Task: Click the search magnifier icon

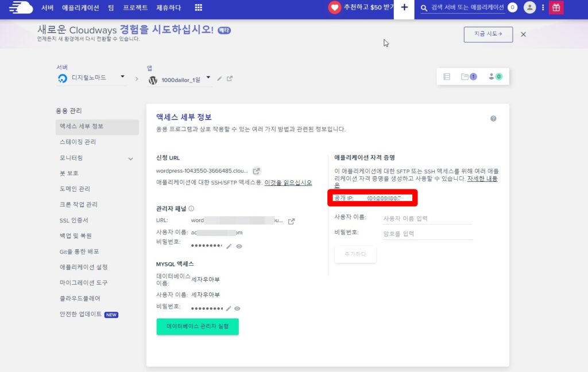Action: click(424, 8)
